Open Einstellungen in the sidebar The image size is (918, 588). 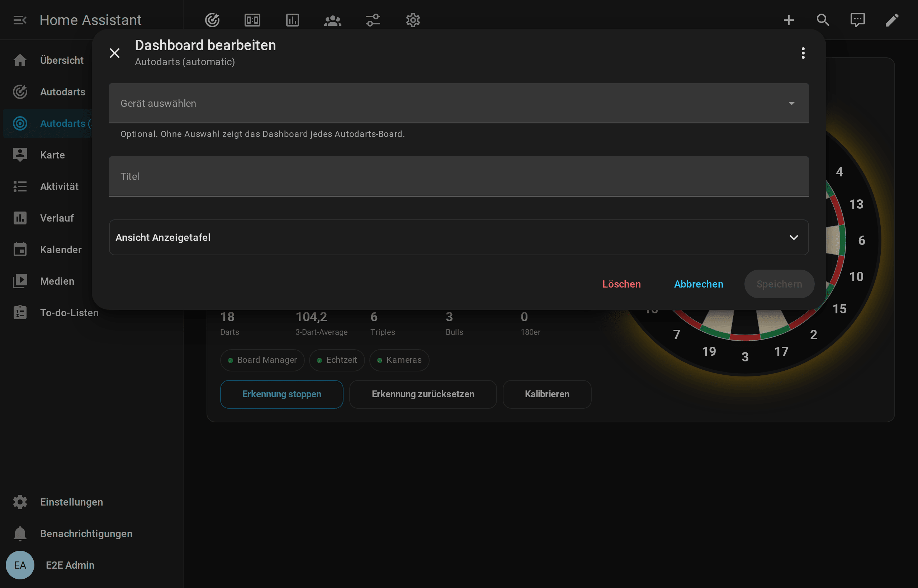(x=92, y=502)
